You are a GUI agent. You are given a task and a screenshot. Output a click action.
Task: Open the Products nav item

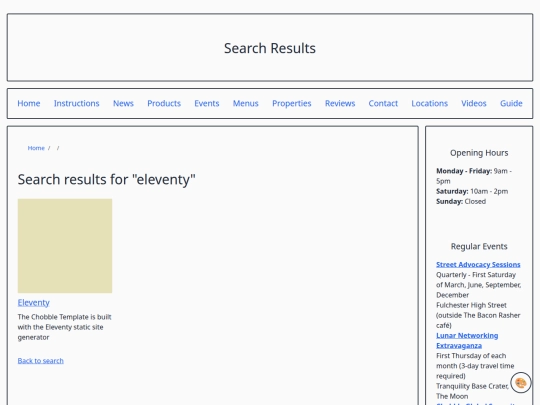(164, 103)
